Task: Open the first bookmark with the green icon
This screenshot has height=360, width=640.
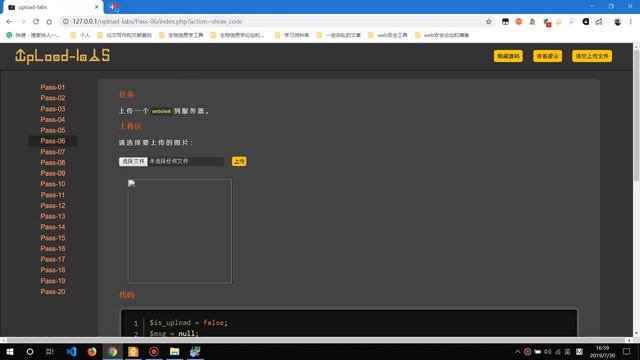Action: click(x=33, y=35)
